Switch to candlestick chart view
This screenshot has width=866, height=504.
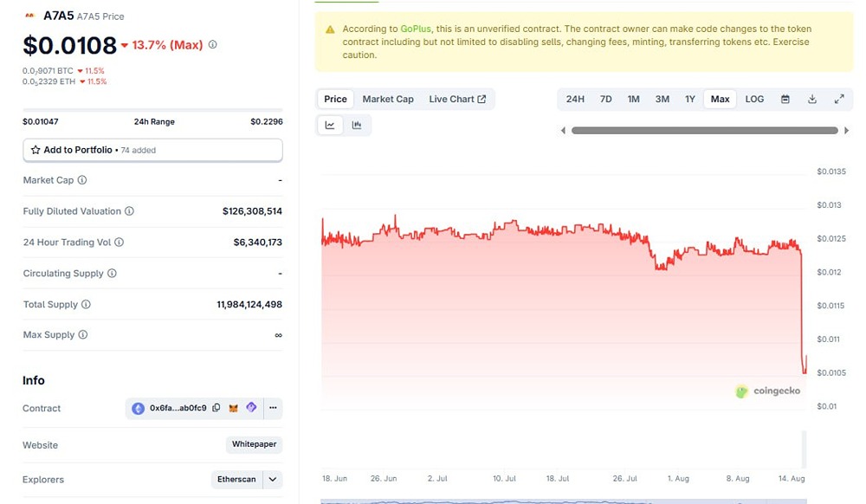pyautogui.click(x=357, y=126)
